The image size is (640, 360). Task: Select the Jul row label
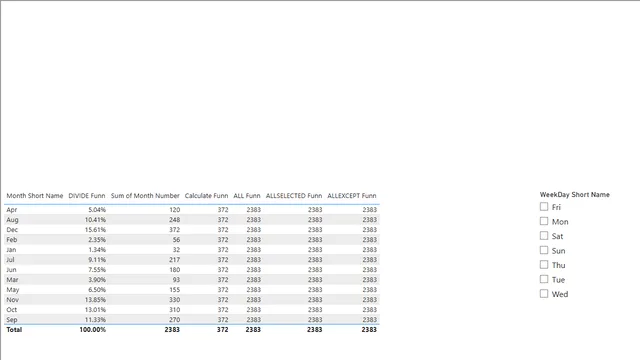10,260
